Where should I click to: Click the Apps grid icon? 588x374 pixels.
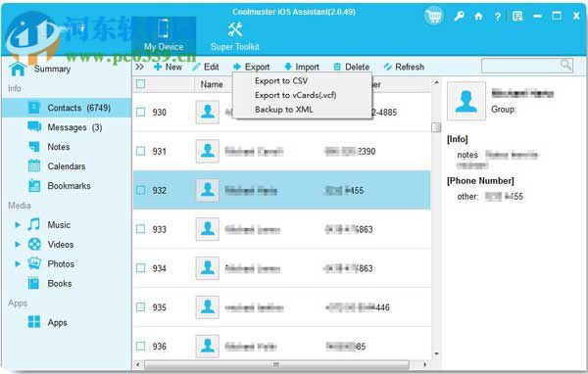click(34, 322)
